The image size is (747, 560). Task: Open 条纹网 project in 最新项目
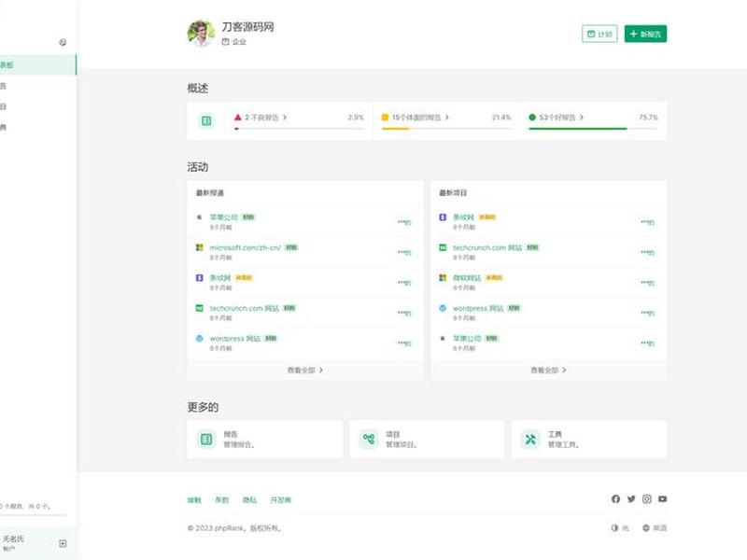coord(463,217)
